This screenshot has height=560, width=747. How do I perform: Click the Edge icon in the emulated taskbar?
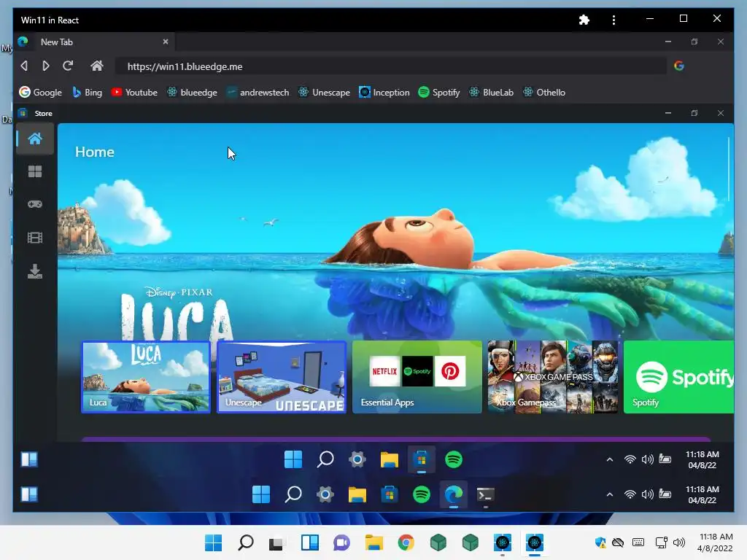[x=454, y=495]
